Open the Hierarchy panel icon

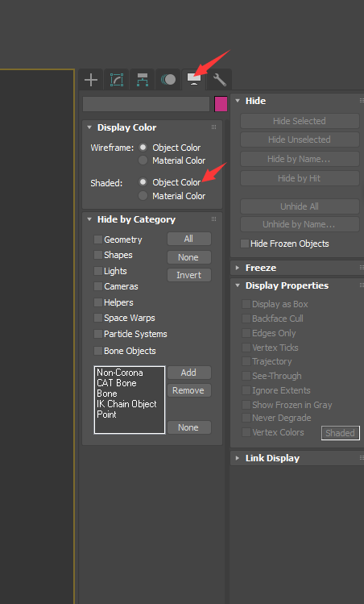point(143,80)
